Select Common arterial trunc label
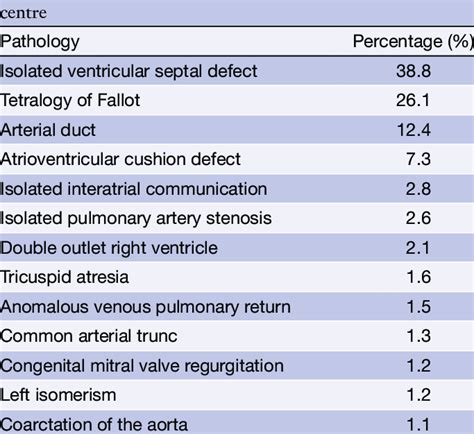 [89, 336]
